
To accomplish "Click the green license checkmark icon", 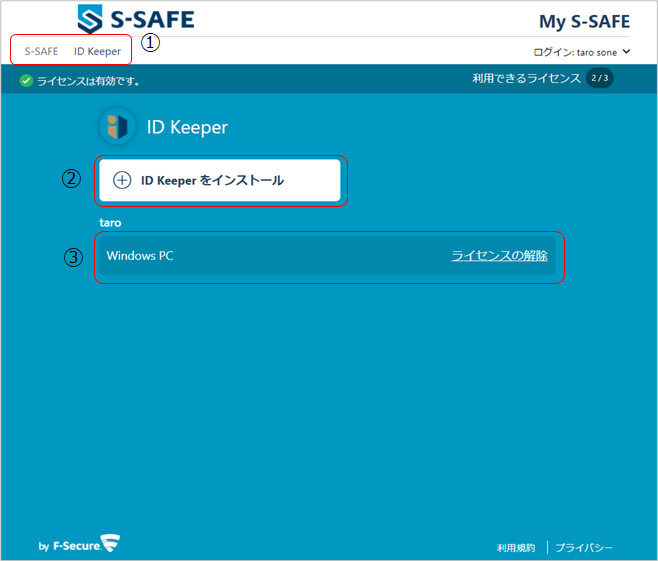I will click(26, 81).
